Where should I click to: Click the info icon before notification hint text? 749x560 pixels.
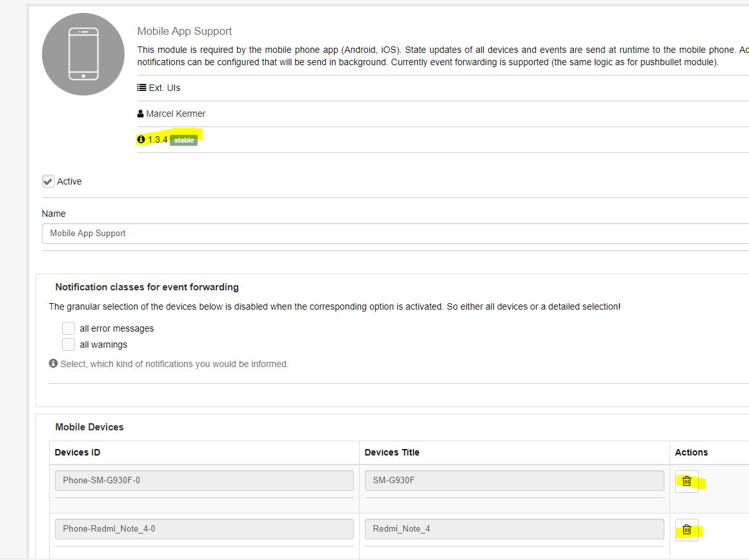point(54,364)
